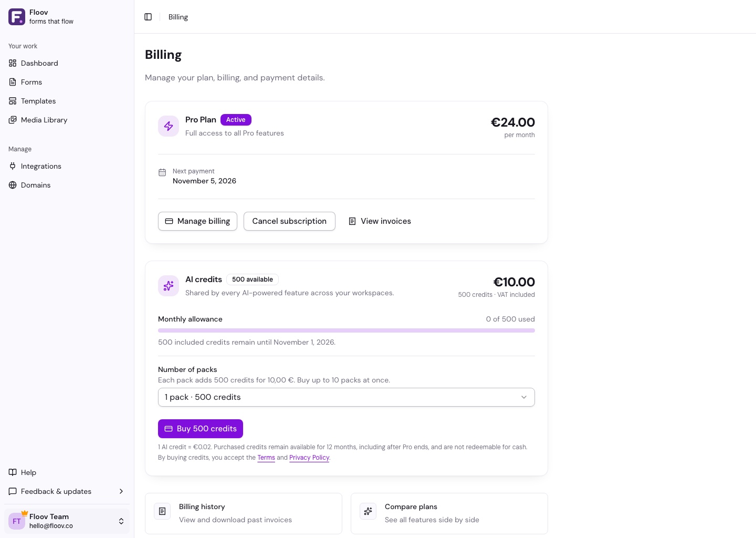Screen dimensions: 756x538
Task: Click Cancel subscription button
Action: coord(289,221)
